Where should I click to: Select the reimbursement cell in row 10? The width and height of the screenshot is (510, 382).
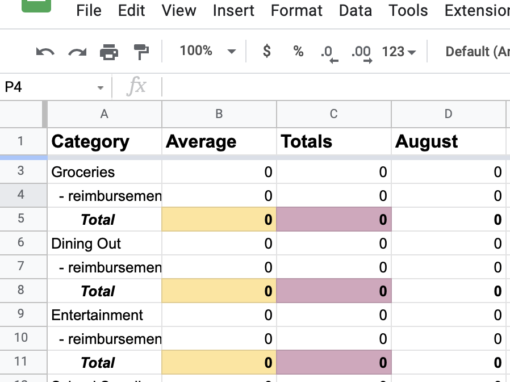(104, 339)
